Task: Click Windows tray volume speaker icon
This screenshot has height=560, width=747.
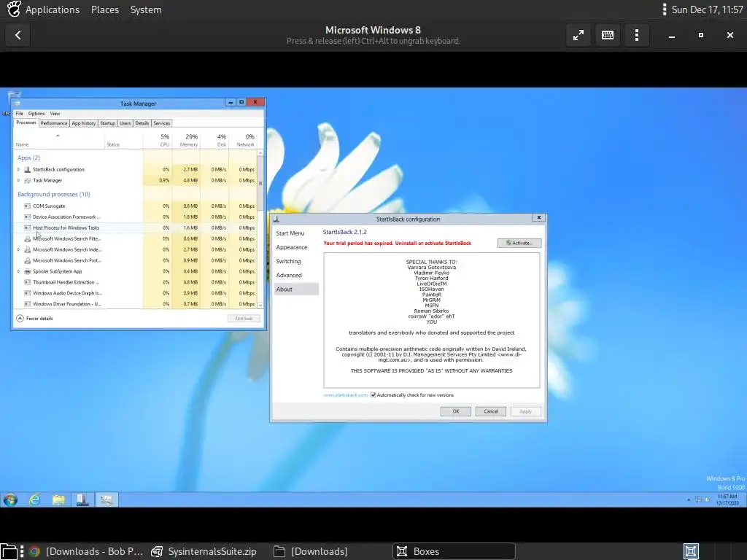Action: point(708,499)
